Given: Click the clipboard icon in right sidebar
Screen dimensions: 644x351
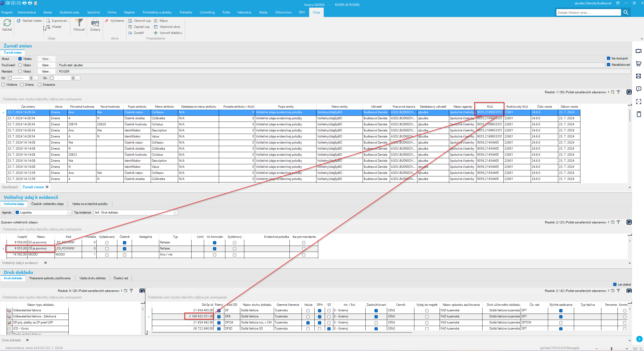Looking at the screenshot, I should [x=639, y=114].
